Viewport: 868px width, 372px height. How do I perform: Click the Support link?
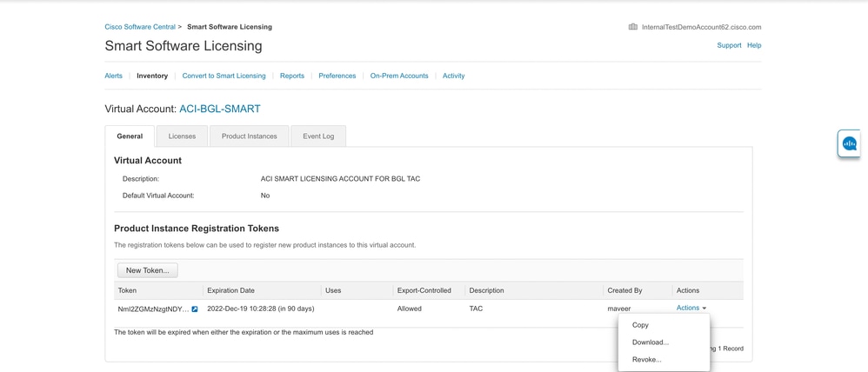pos(729,45)
